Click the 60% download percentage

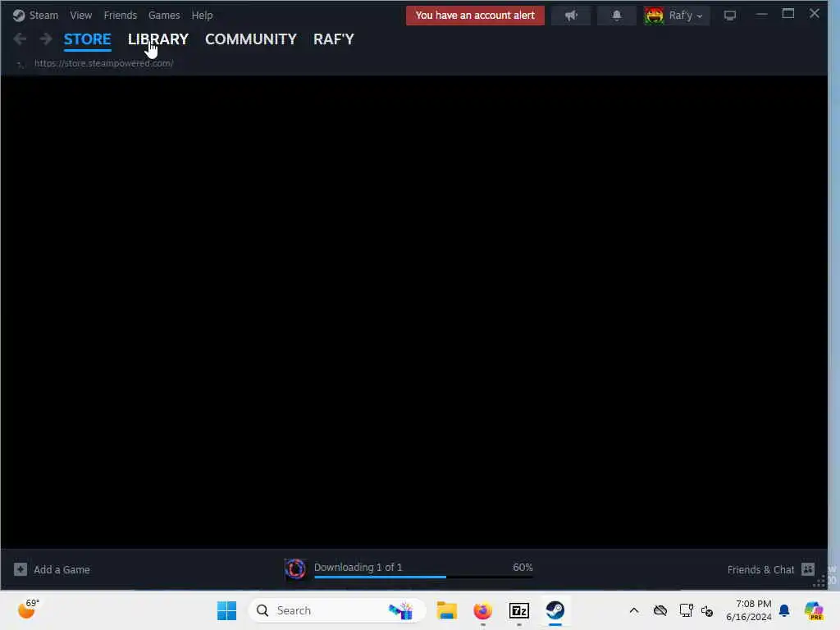[523, 567]
